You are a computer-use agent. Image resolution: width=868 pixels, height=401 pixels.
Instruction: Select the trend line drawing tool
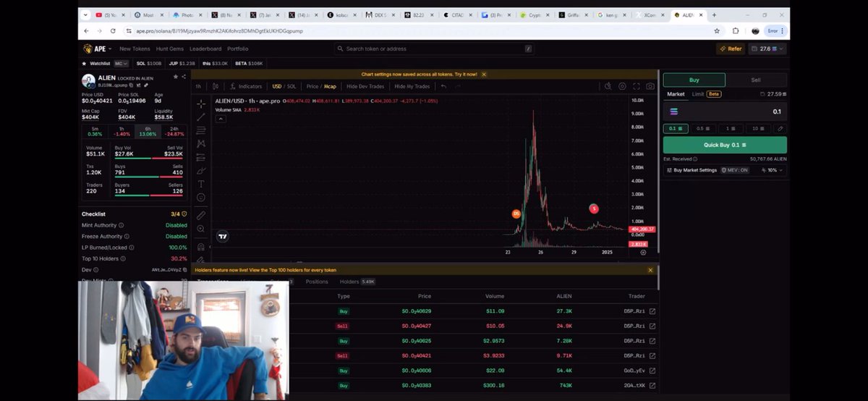click(201, 117)
